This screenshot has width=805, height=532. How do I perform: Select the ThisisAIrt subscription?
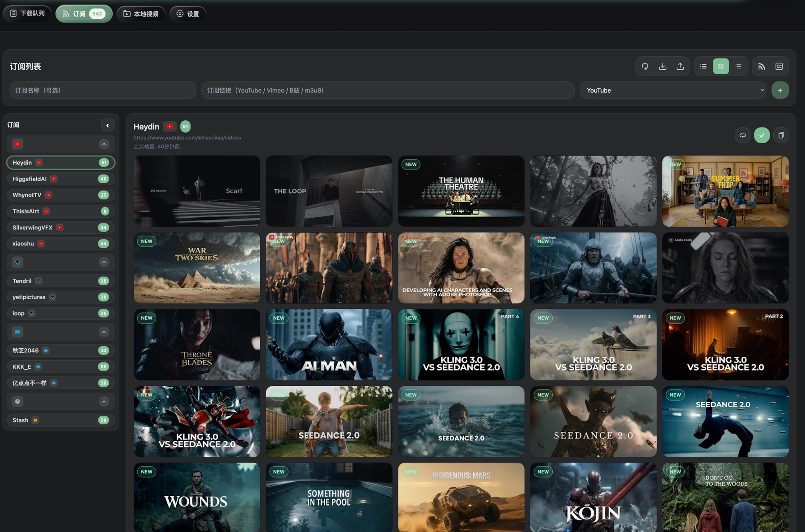(61, 211)
